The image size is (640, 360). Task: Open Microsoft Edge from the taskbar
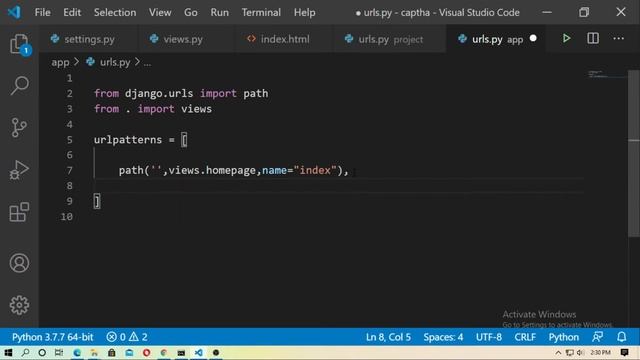pos(77,353)
